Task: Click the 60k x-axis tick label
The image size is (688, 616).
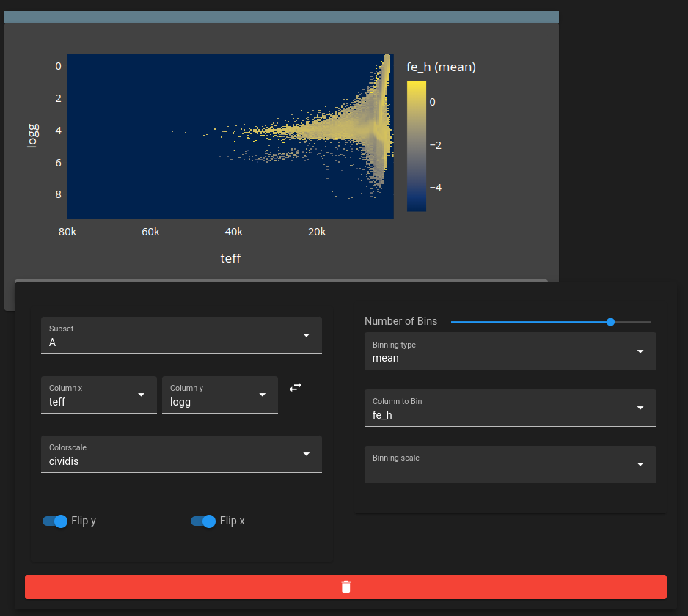Action: (x=150, y=232)
